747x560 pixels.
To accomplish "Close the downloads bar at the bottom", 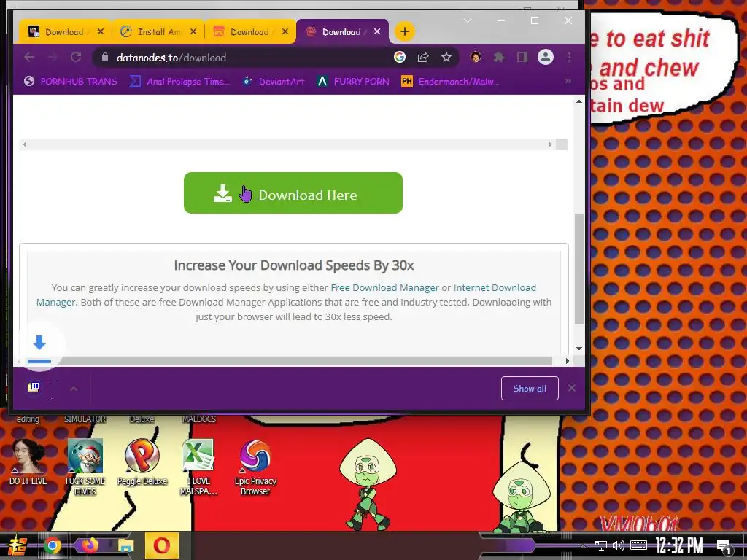I will tap(572, 388).
